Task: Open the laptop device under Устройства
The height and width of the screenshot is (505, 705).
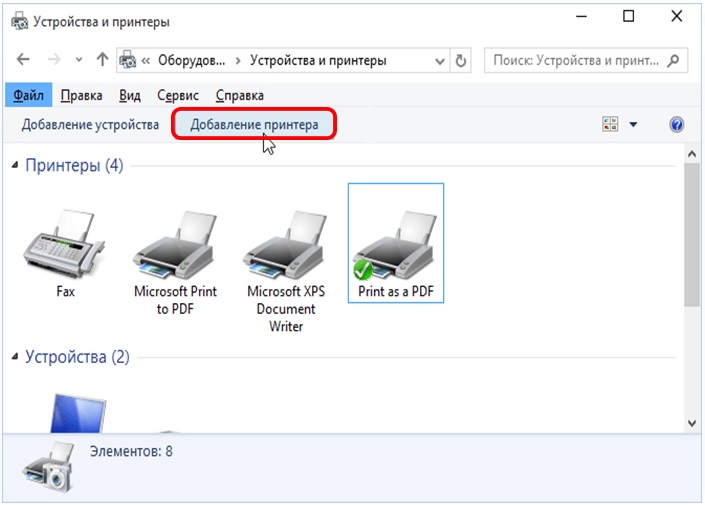Action: click(78, 412)
